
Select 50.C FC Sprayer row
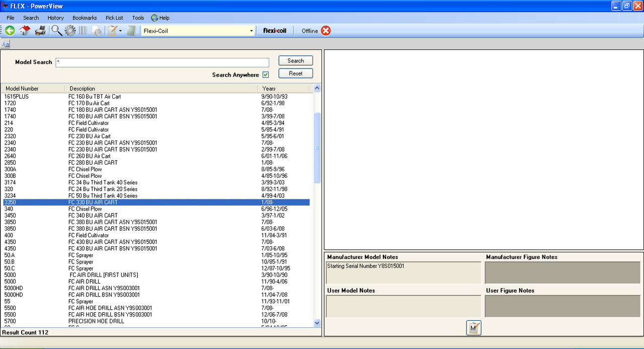pyautogui.click(x=155, y=268)
